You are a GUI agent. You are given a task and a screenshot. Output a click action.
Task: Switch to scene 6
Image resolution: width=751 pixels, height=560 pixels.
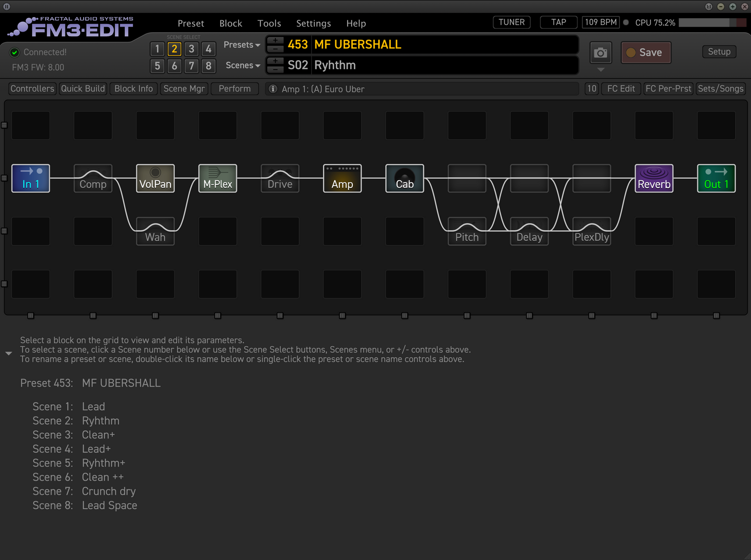click(x=175, y=66)
